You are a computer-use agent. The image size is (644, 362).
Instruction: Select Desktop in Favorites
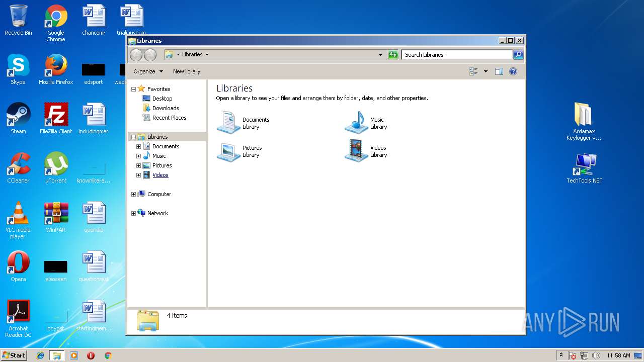[x=162, y=99]
